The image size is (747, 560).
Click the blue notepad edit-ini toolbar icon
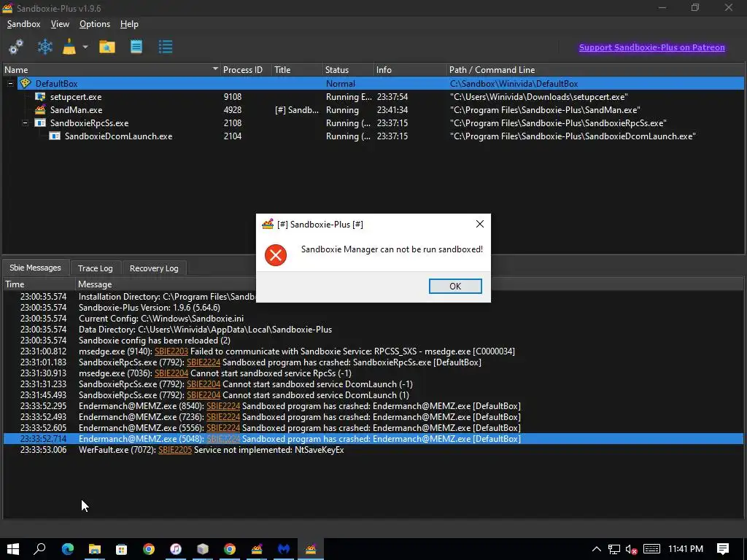136,47
